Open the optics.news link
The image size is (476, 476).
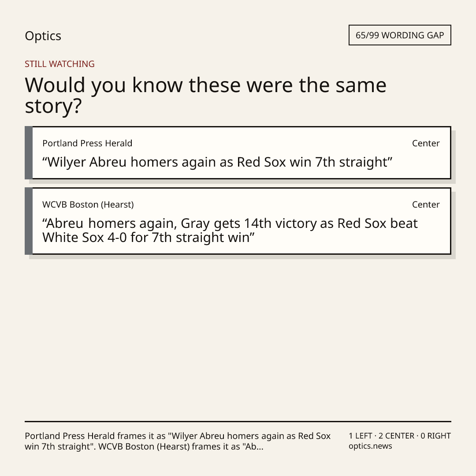tap(370, 446)
